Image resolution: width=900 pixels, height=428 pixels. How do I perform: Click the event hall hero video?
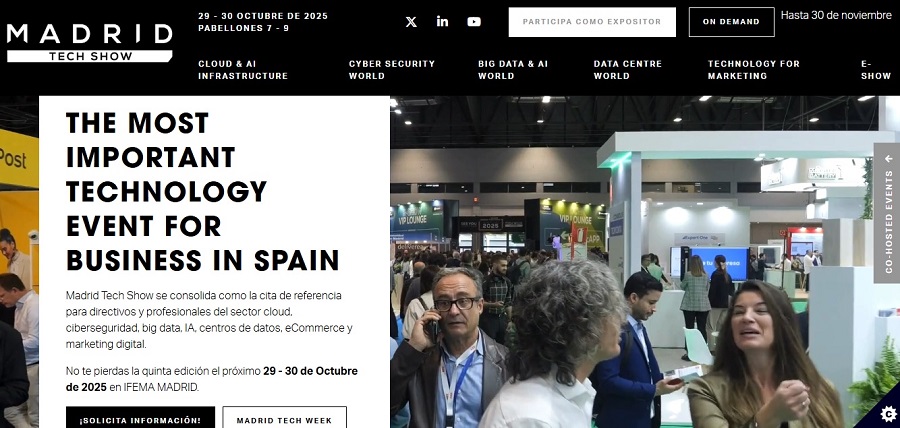(631, 262)
